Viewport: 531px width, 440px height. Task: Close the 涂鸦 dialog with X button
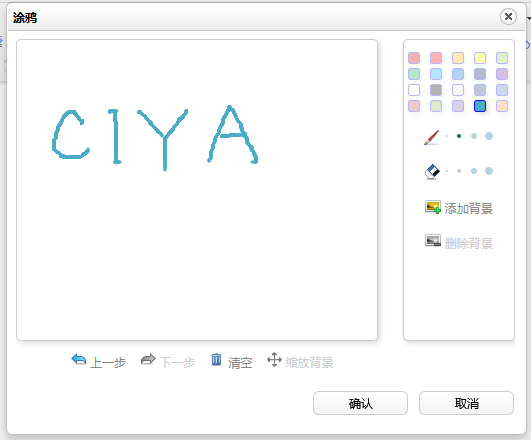(x=508, y=17)
